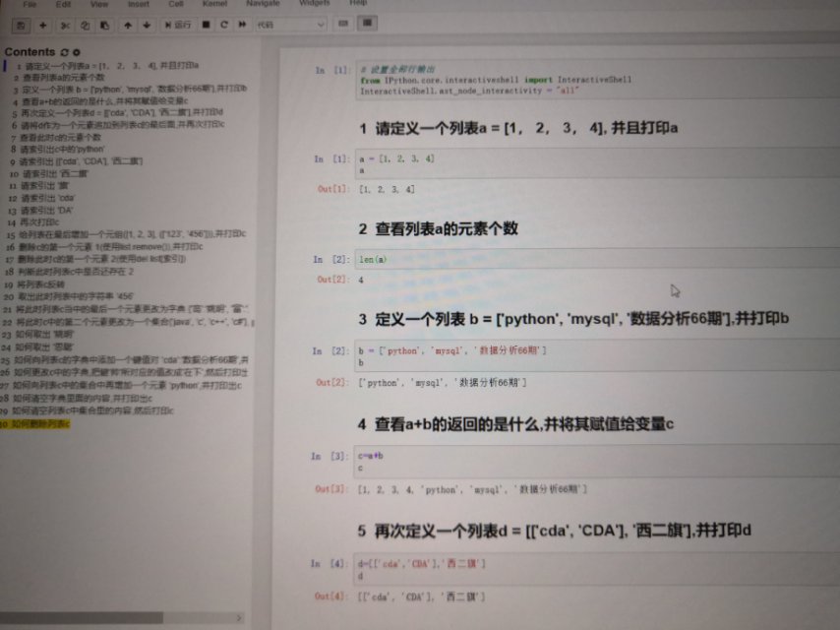Click the sidebar horizontal scrollbar thumb
This screenshot has width=840, height=630.
tap(82, 617)
